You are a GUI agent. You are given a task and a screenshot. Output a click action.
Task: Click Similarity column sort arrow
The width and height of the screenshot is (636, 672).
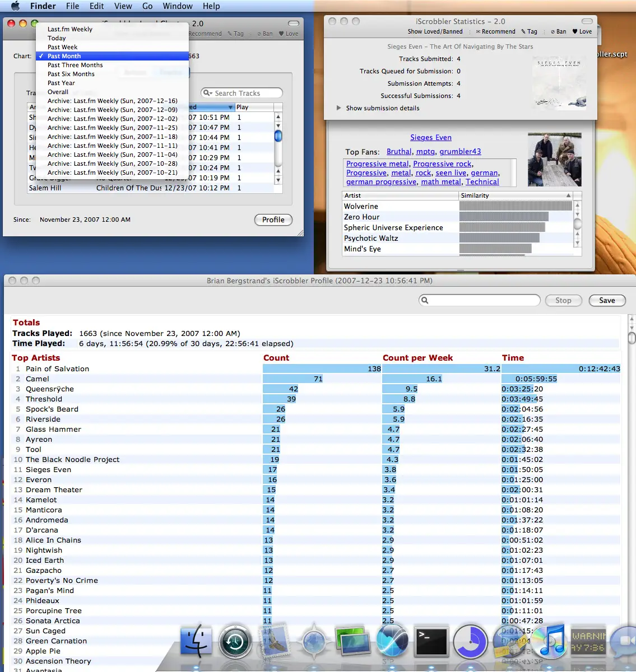(568, 195)
